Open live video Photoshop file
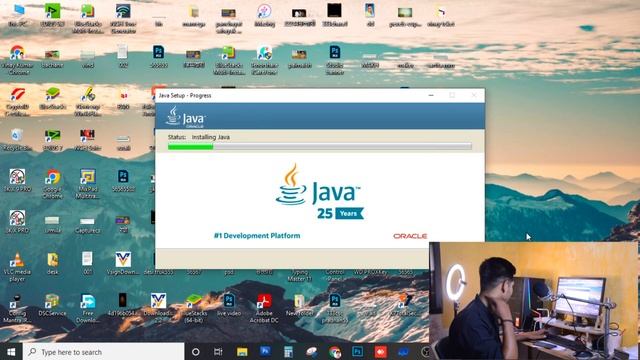 tap(229, 305)
